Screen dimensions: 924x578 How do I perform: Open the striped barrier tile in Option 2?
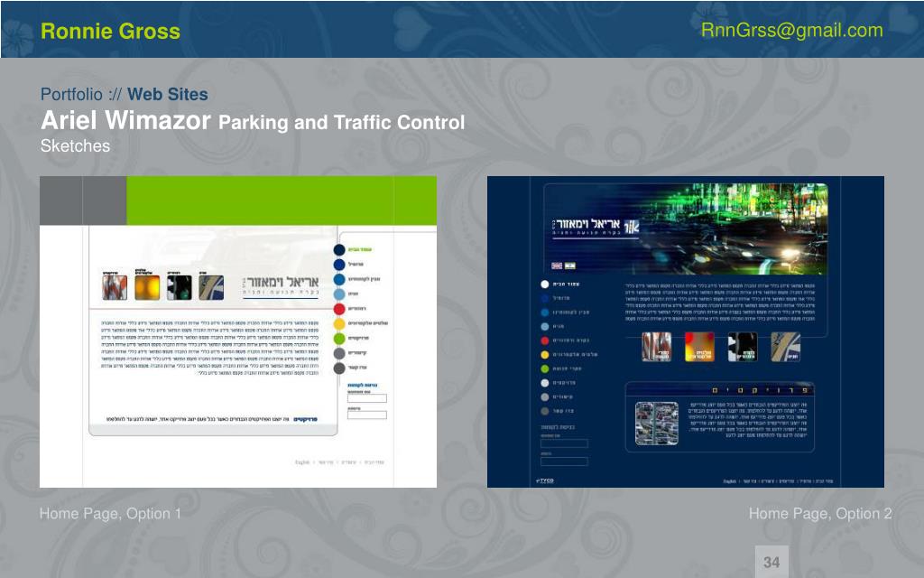point(657,347)
